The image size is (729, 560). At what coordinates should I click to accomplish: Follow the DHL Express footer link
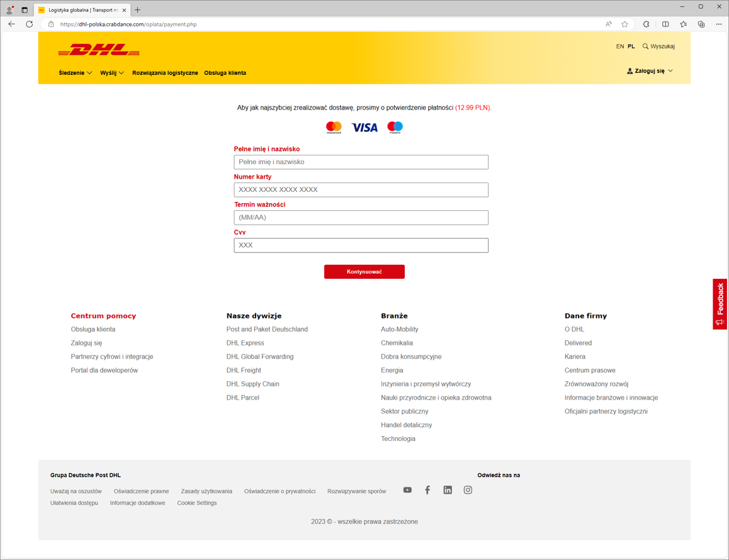245,343
